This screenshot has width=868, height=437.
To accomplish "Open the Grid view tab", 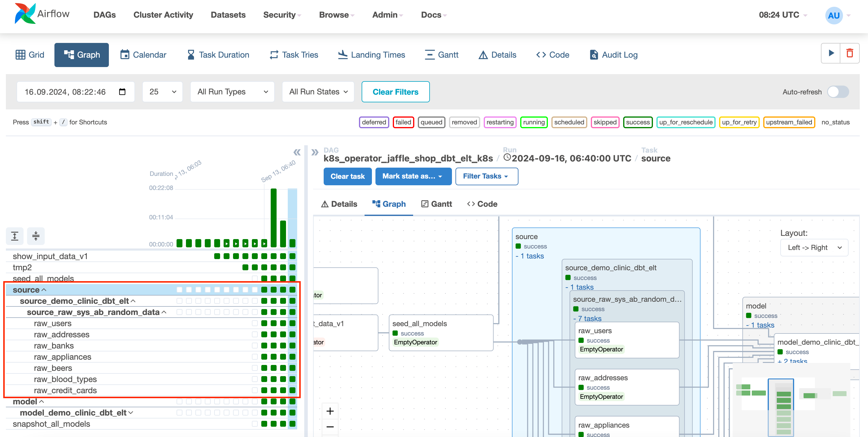I will 30,55.
